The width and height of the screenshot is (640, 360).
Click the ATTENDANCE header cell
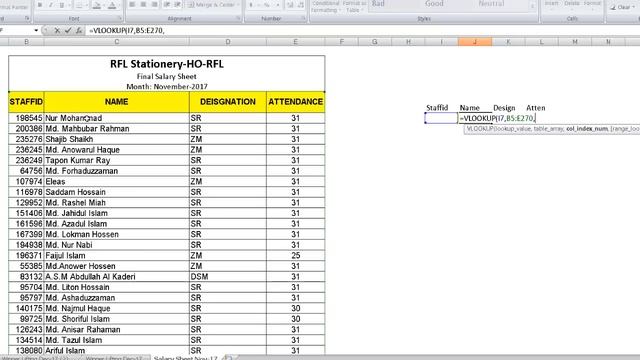tap(296, 102)
